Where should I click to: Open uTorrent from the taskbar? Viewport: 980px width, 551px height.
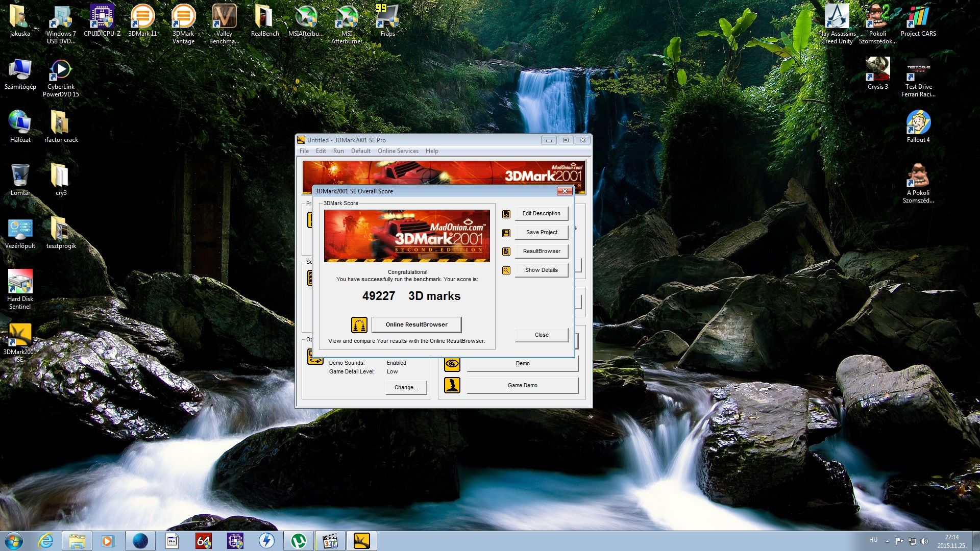tap(299, 541)
